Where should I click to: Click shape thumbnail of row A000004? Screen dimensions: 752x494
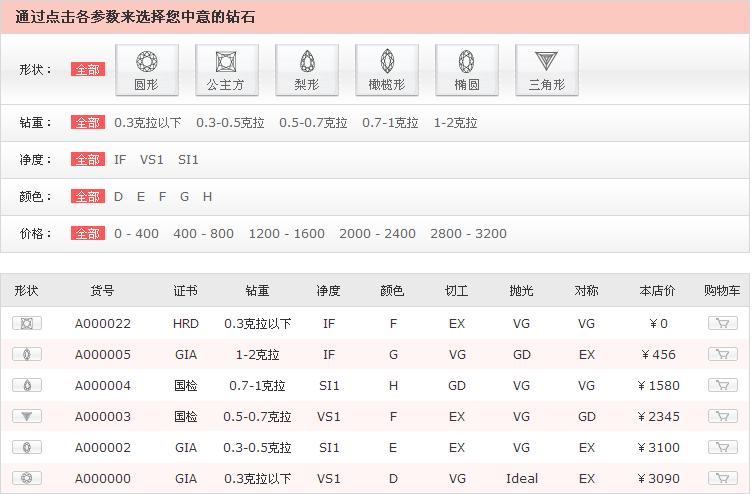[27, 385]
